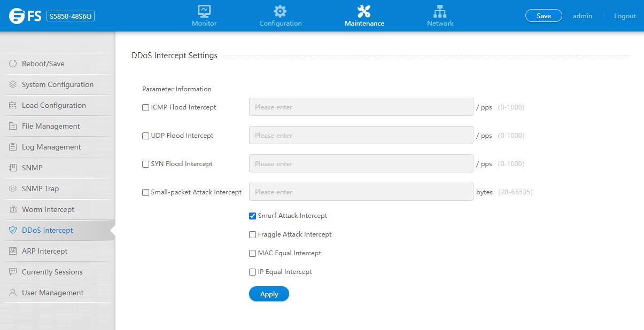Viewport: 644px width, 330px height.
Task: Select SNMP Trap menu item
Action: click(40, 188)
